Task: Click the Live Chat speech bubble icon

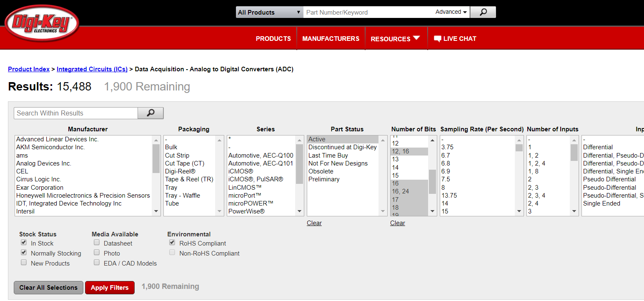Action: pyautogui.click(x=437, y=39)
